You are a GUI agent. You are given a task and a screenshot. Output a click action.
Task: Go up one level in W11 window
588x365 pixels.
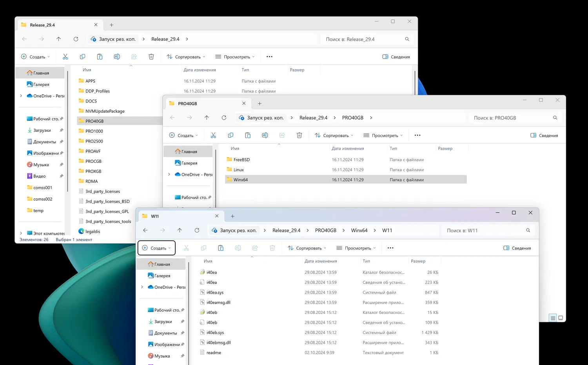click(x=180, y=230)
